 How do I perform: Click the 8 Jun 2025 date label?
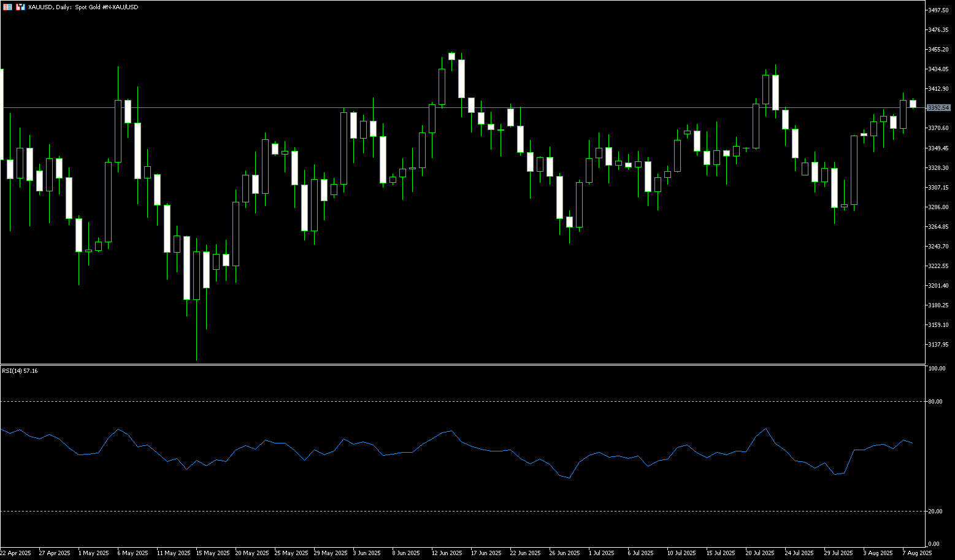point(407,553)
